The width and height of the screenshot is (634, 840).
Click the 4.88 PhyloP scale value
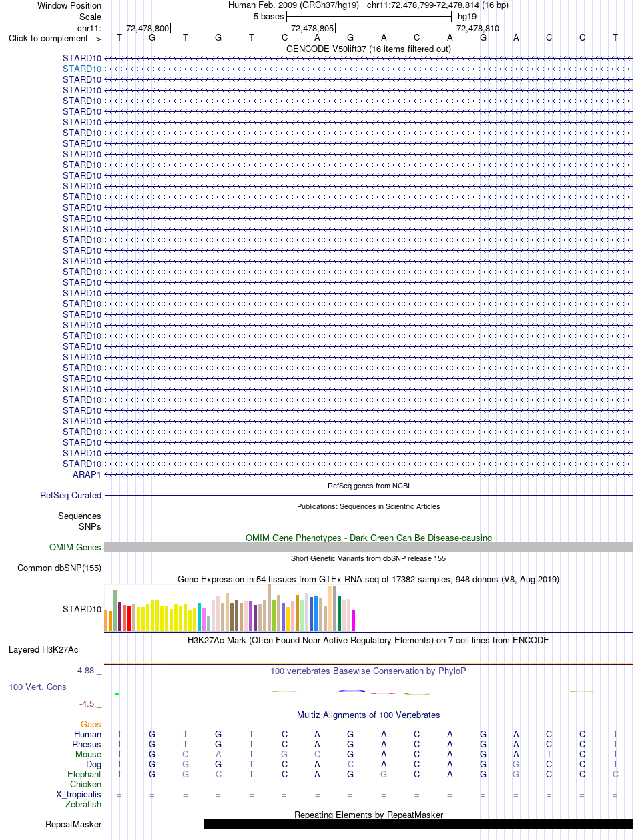[x=87, y=671]
